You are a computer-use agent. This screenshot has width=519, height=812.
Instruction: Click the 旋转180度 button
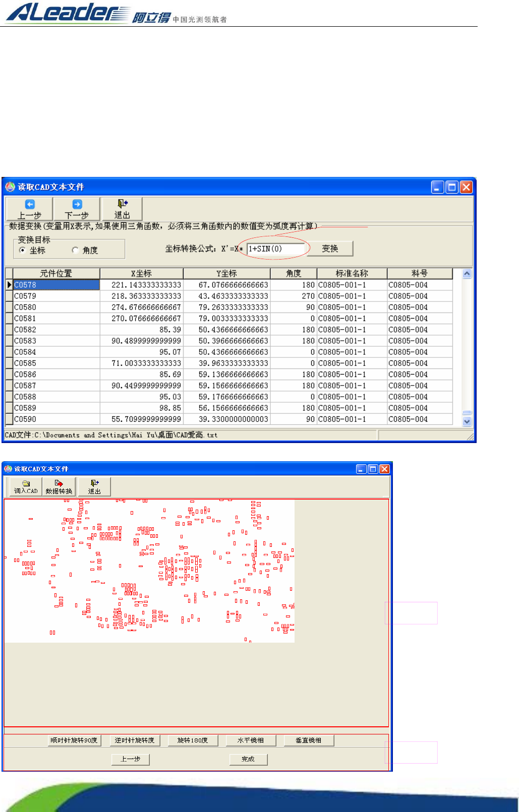(193, 740)
